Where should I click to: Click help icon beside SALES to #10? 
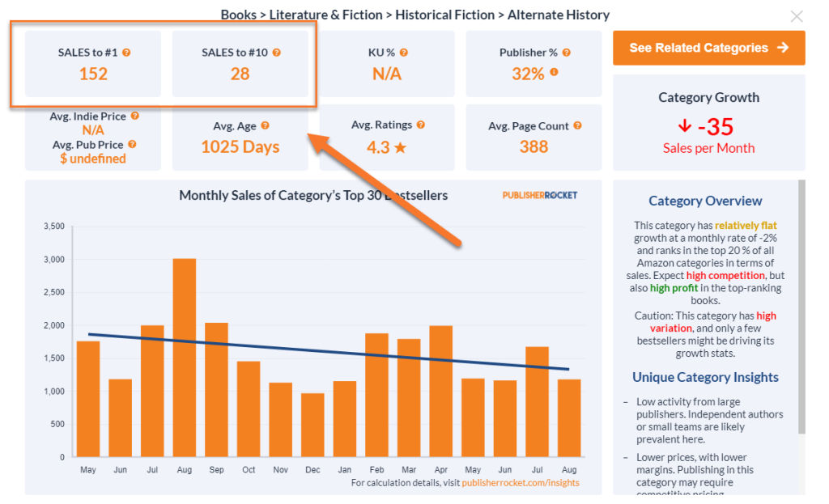tap(277, 53)
